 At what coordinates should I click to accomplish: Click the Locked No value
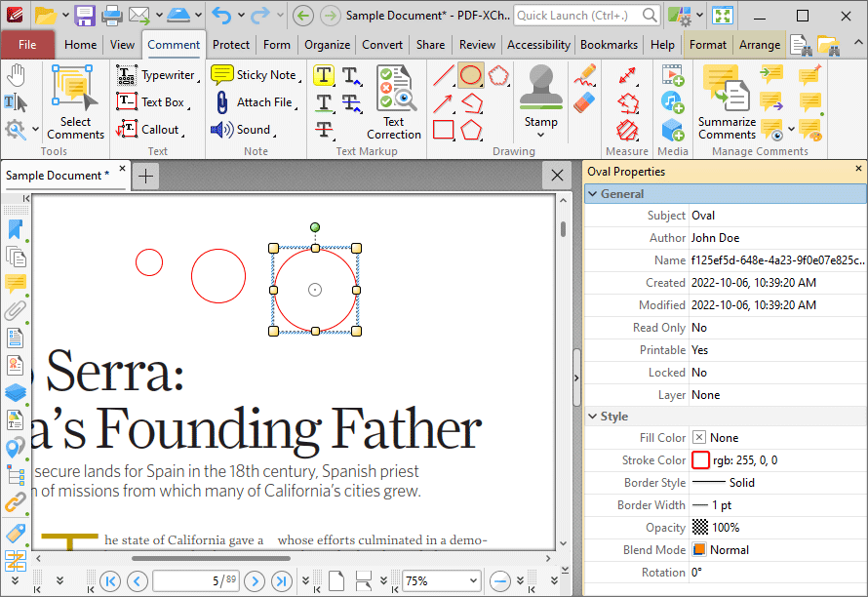click(x=699, y=373)
